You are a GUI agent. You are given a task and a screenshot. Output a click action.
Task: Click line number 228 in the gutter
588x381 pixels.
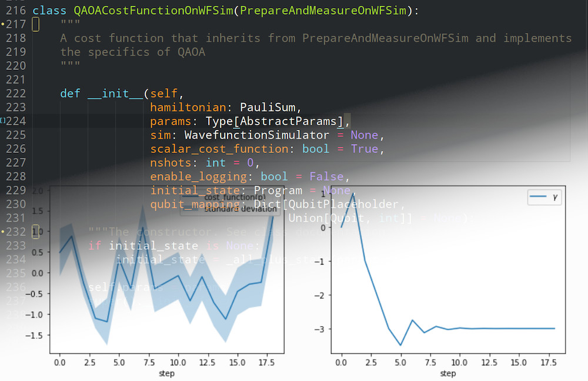(x=15, y=176)
